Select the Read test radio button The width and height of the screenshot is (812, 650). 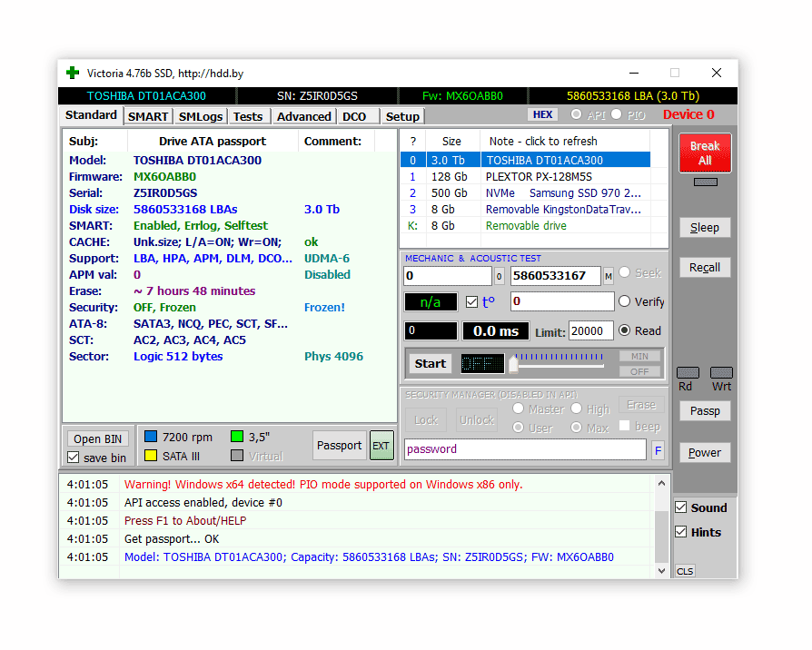[x=625, y=330]
